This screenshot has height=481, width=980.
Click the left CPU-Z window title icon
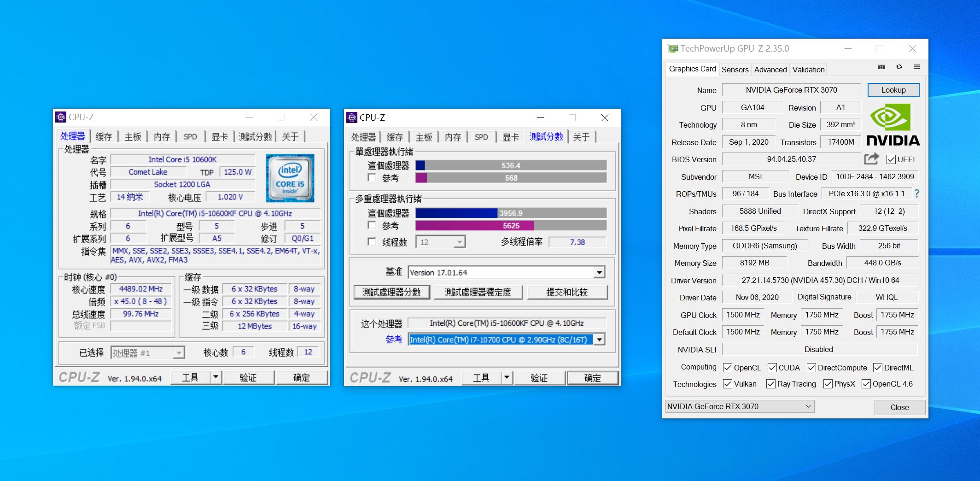coord(61,117)
